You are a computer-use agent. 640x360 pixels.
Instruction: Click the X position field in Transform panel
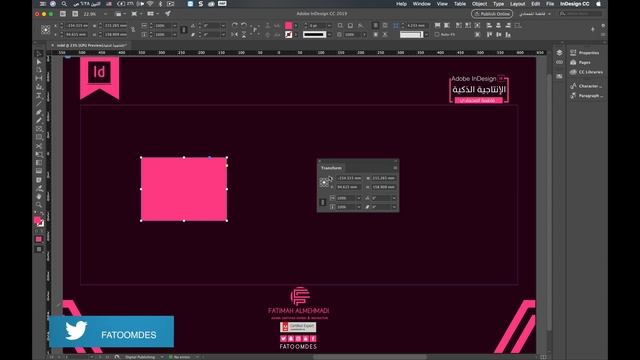click(349, 178)
